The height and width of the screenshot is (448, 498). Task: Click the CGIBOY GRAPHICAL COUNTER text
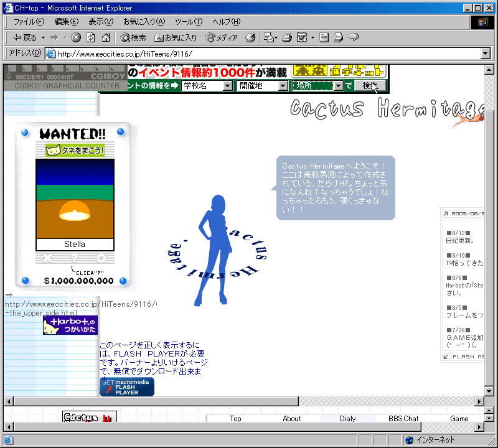67,85
